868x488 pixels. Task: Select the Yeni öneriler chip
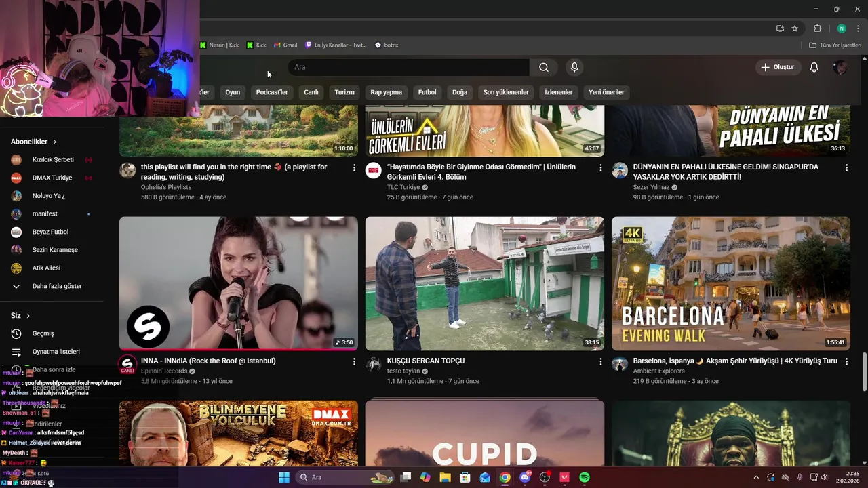click(606, 92)
